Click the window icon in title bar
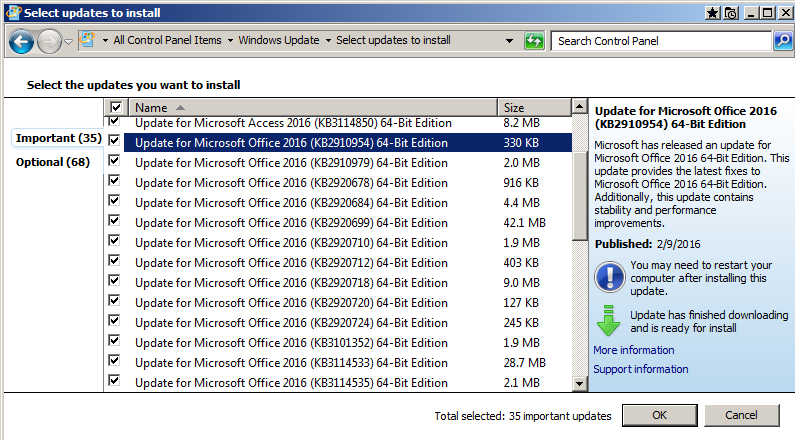 tap(13, 12)
